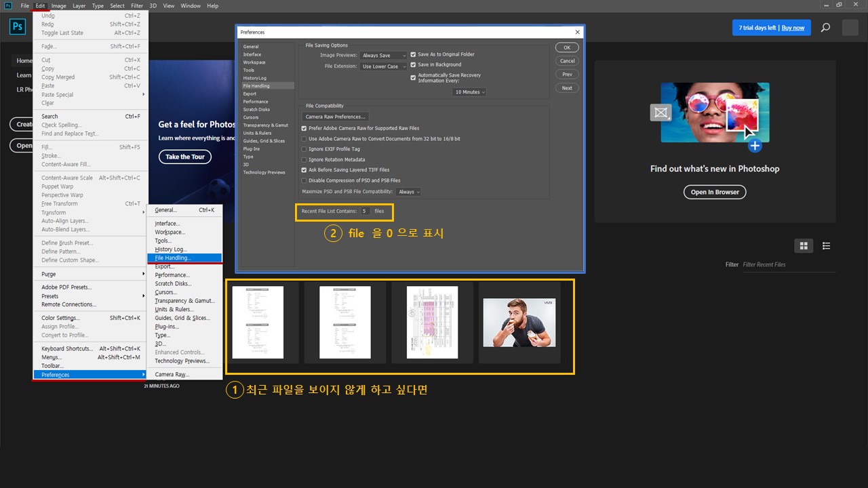The width and height of the screenshot is (868, 488).
Task: Expand the Paste Special submenu
Action: [x=90, y=94]
